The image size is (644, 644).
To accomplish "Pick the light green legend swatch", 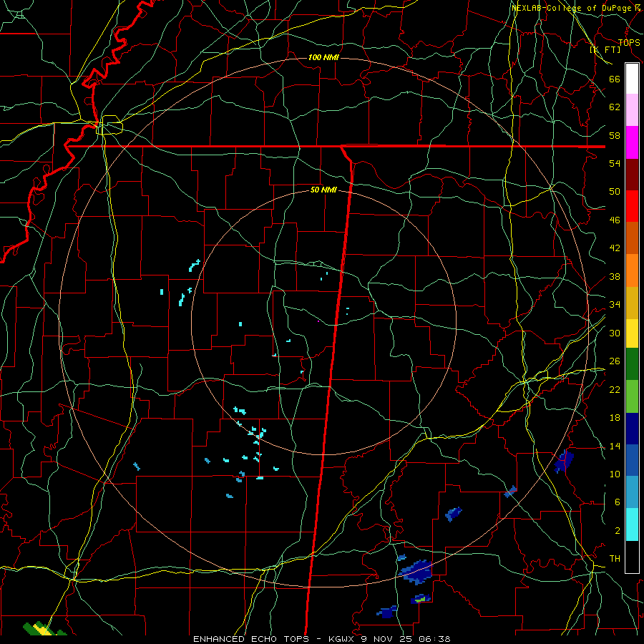I will click(x=632, y=396).
